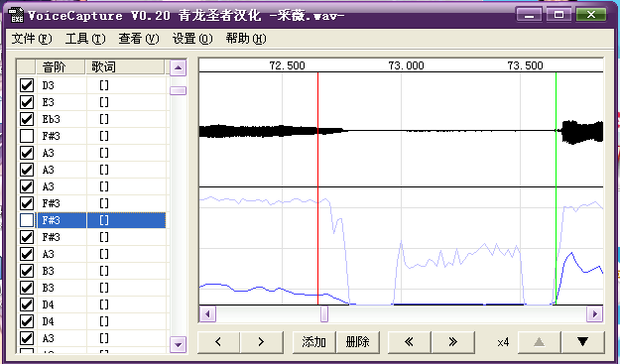Open the 设置(O) settings menu
The width and height of the screenshot is (620, 364).
(x=192, y=39)
